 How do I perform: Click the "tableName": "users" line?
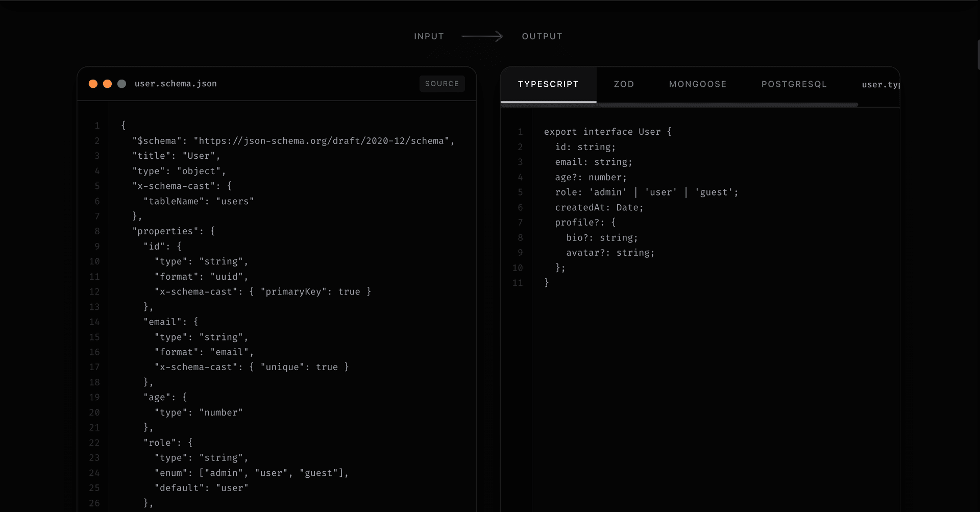tap(199, 201)
